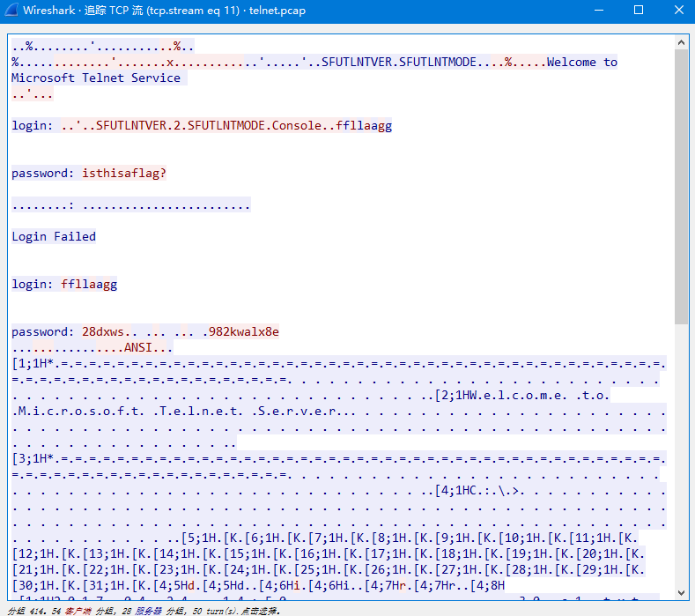Click 'SFUTLNTVER.2.SFUTLNTMODE.Console' text
695x616 pixels.
208,125
